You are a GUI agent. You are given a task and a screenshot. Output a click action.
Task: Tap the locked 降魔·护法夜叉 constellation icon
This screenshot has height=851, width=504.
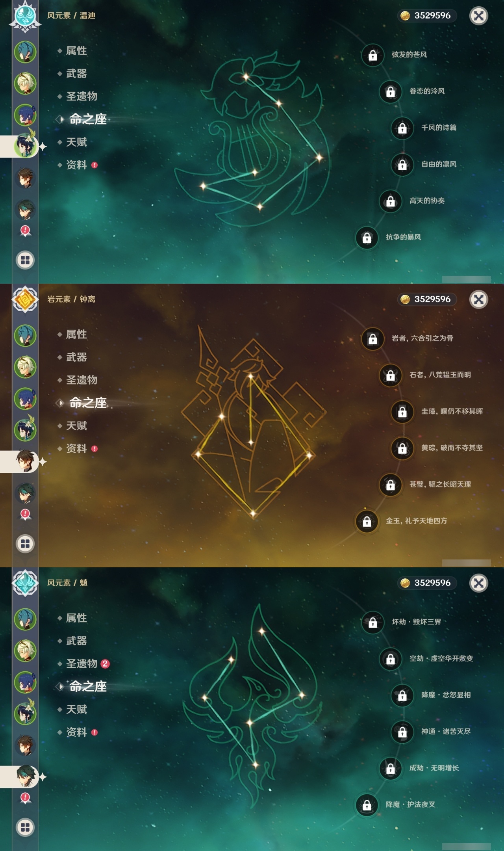367,805
